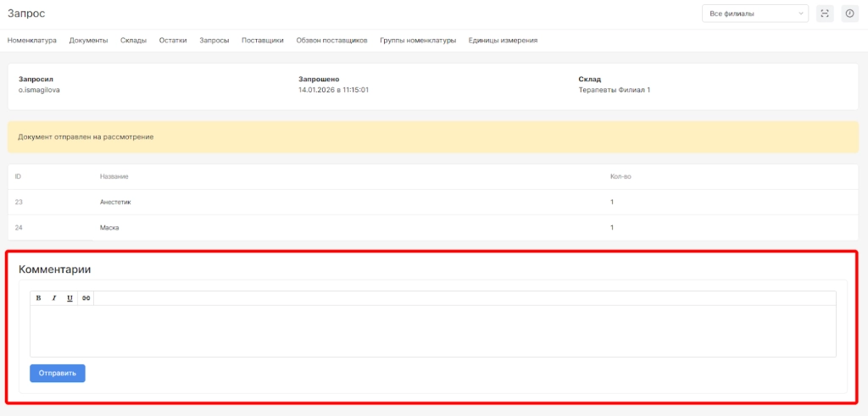The image size is (868, 416).
Task: Click the clock icon in top right
Action: (x=850, y=14)
